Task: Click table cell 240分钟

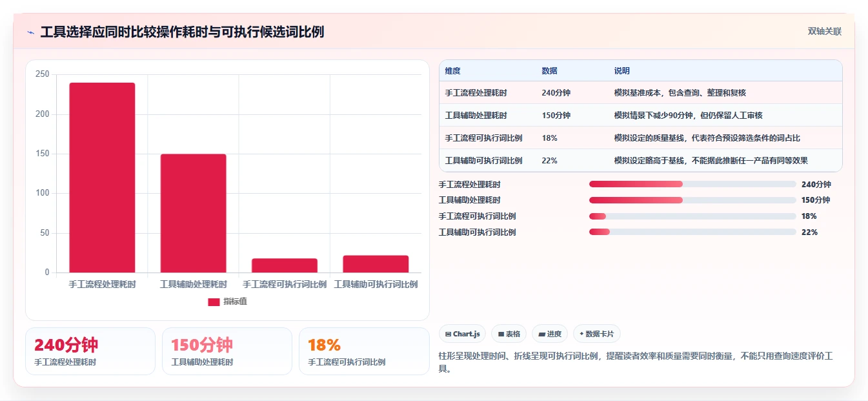Action: click(556, 93)
